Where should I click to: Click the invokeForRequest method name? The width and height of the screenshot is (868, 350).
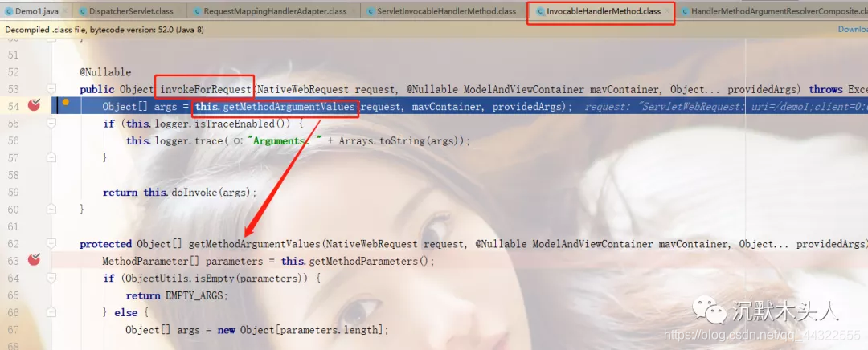[x=206, y=89]
